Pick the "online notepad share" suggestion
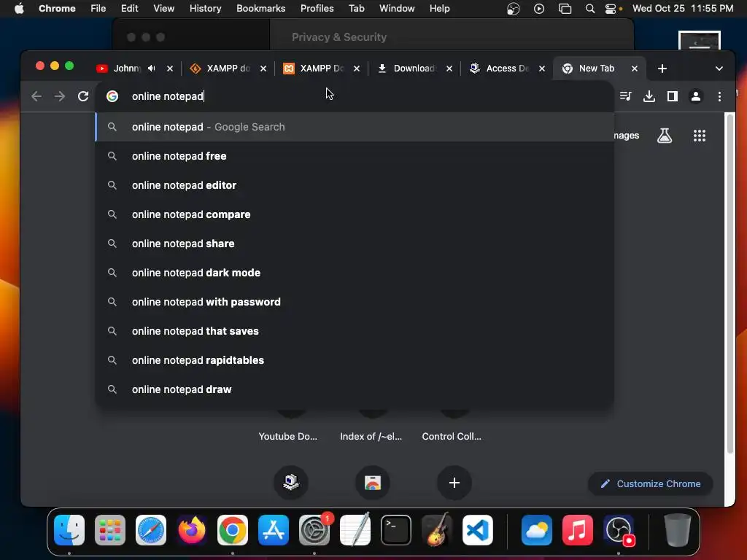The image size is (747, 560). 355,244
